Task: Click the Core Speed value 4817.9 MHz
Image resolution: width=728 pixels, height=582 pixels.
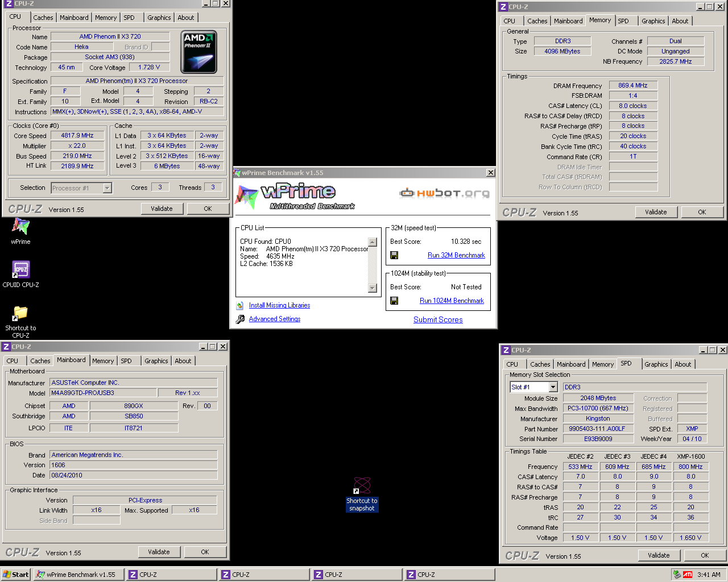Action: 77,135
